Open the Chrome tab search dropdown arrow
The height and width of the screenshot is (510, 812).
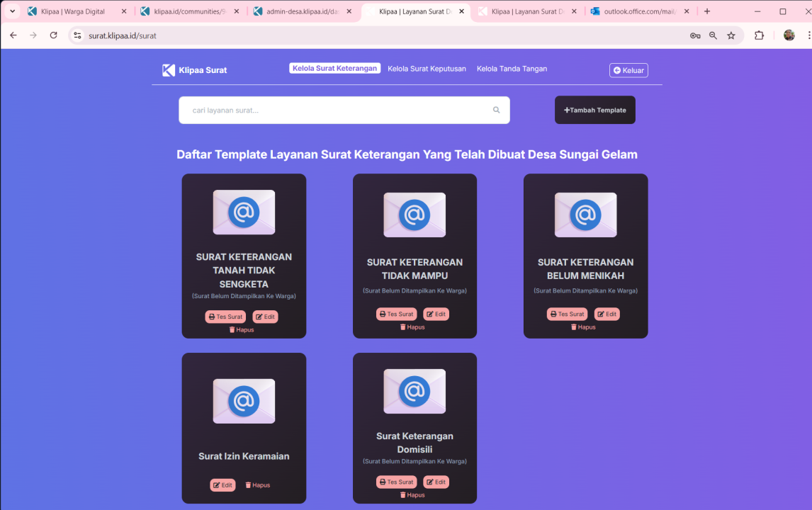(12, 11)
